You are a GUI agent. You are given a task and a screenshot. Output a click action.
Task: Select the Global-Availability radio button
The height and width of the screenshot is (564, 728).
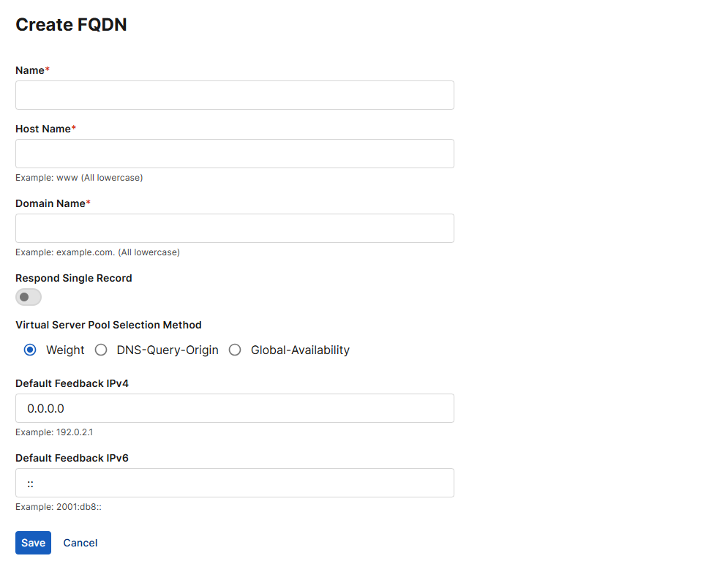click(x=235, y=350)
